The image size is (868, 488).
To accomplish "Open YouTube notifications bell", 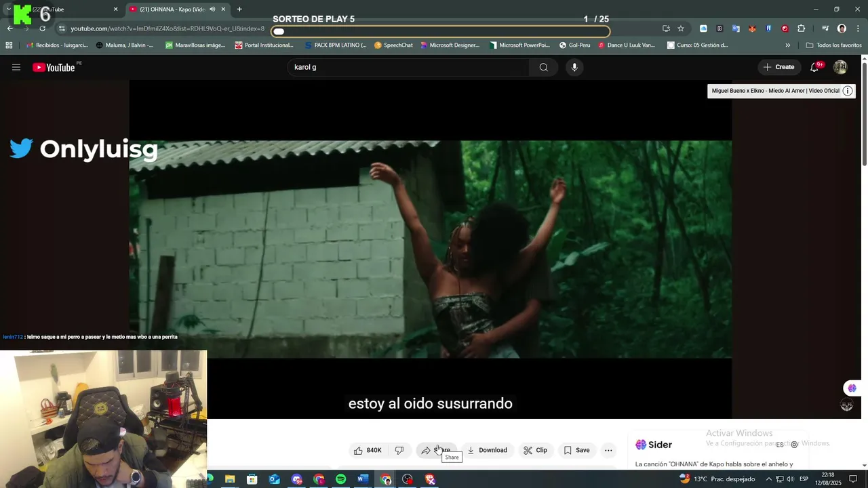I will point(815,67).
